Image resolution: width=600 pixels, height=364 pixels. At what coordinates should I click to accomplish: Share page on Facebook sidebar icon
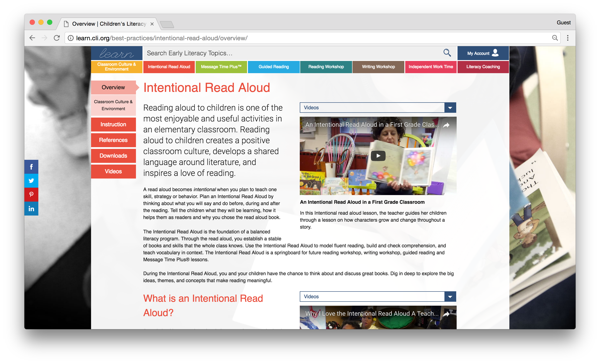coord(31,167)
